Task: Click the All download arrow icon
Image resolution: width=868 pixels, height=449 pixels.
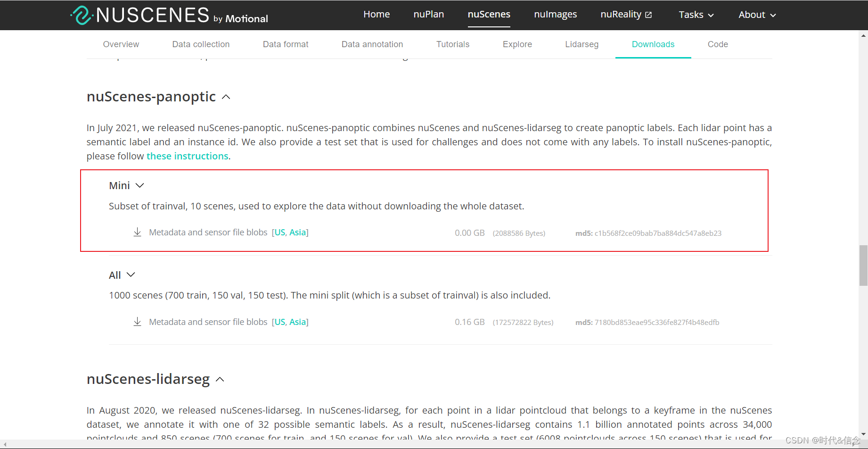Action: [x=137, y=322]
